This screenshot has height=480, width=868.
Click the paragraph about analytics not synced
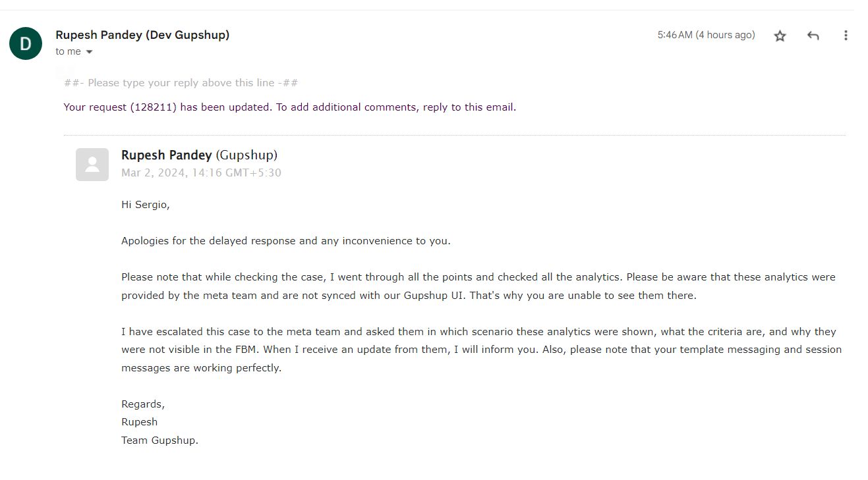[478, 286]
